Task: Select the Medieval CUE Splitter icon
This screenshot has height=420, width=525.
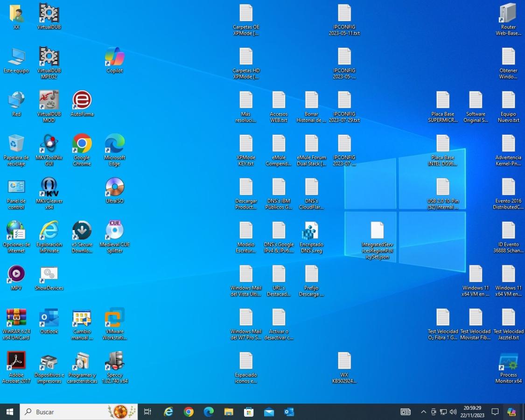Action: (x=114, y=231)
